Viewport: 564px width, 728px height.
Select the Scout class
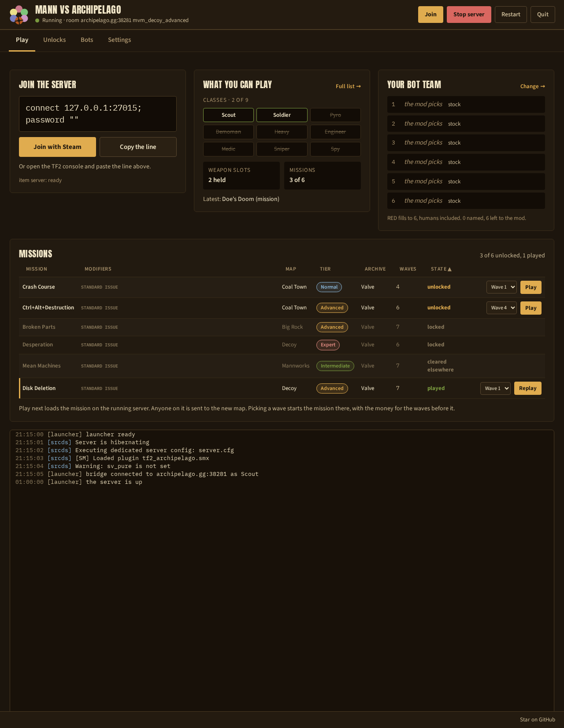tap(228, 115)
